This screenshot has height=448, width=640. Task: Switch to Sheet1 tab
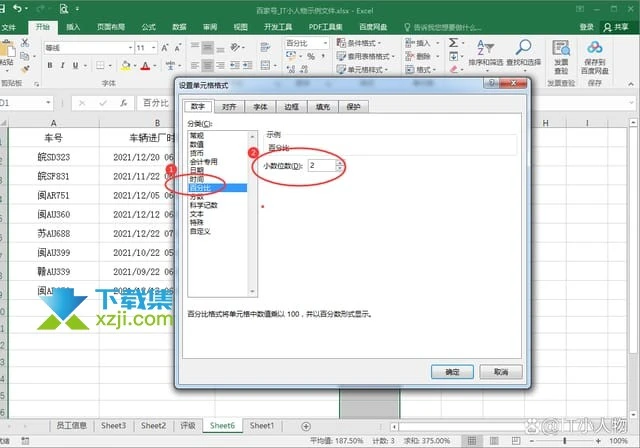click(262, 426)
